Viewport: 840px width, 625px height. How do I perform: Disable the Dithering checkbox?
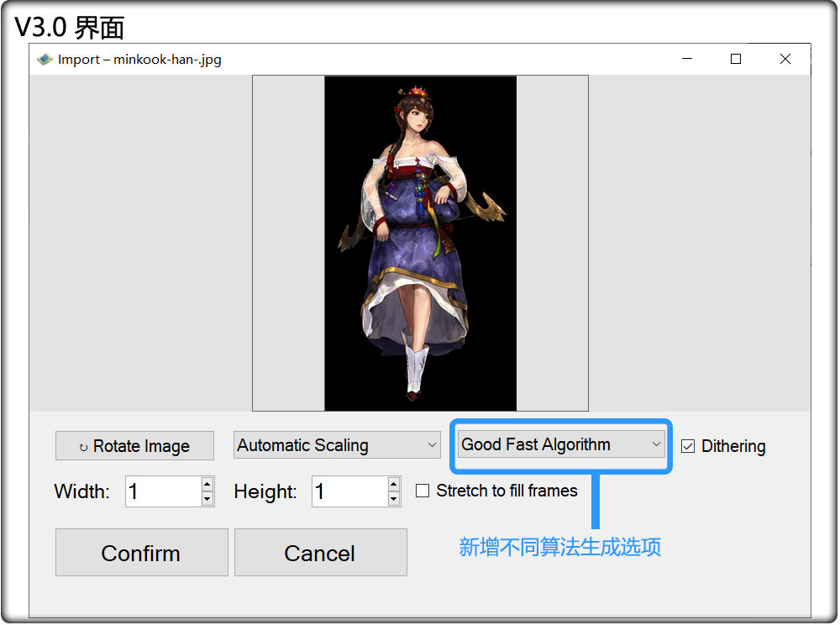click(x=688, y=447)
